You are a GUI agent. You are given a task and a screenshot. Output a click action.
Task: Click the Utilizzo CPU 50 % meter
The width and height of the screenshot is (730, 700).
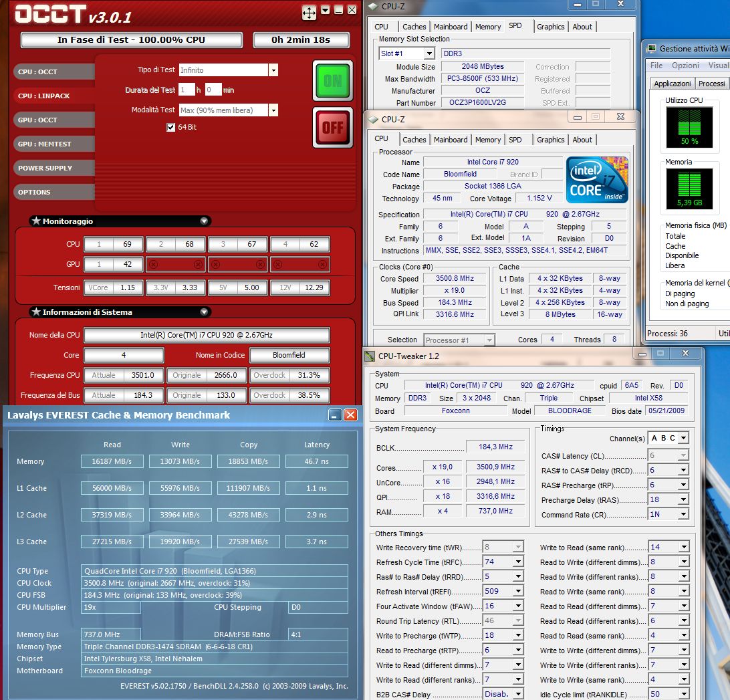pos(689,127)
